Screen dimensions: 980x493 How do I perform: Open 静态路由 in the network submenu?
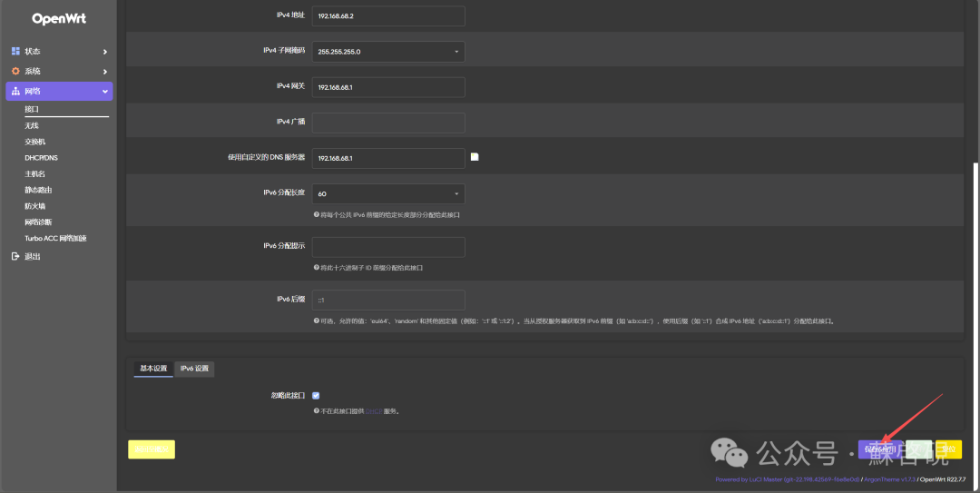(x=38, y=190)
